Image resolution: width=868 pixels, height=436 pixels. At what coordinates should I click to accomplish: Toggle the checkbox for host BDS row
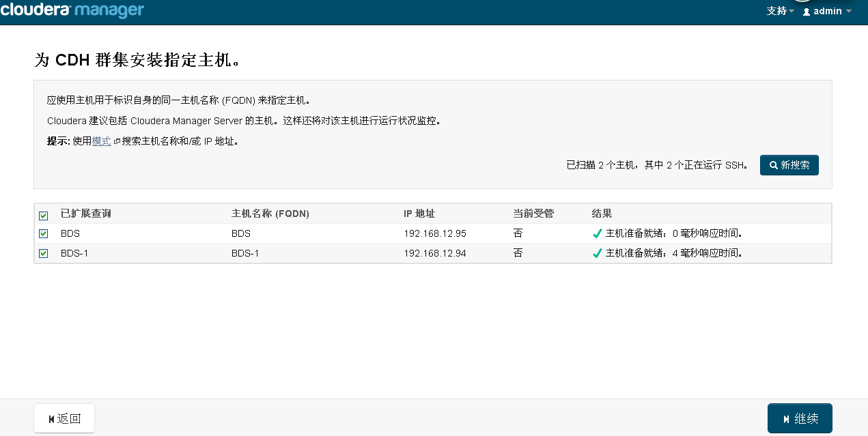(x=44, y=234)
